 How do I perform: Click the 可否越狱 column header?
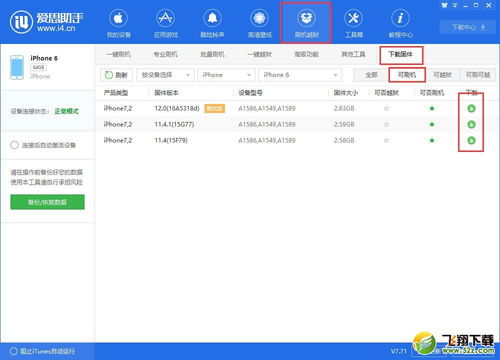[x=386, y=93]
